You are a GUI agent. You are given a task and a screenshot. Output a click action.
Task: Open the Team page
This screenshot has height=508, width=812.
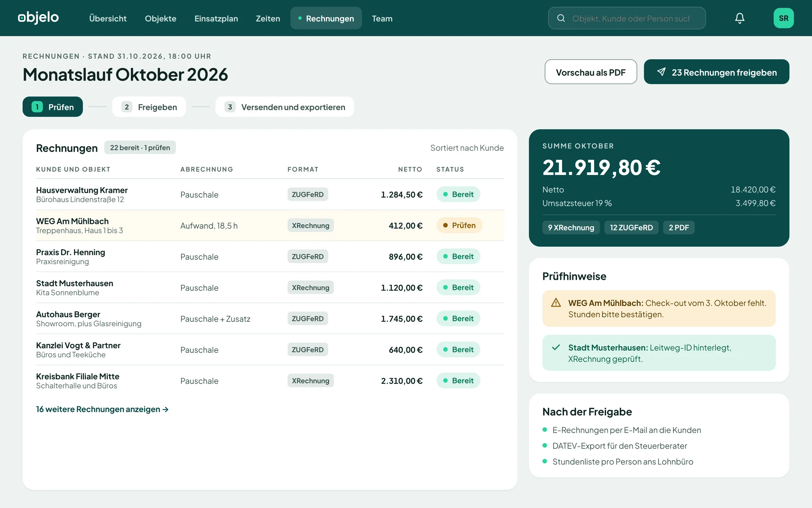(382, 18)
